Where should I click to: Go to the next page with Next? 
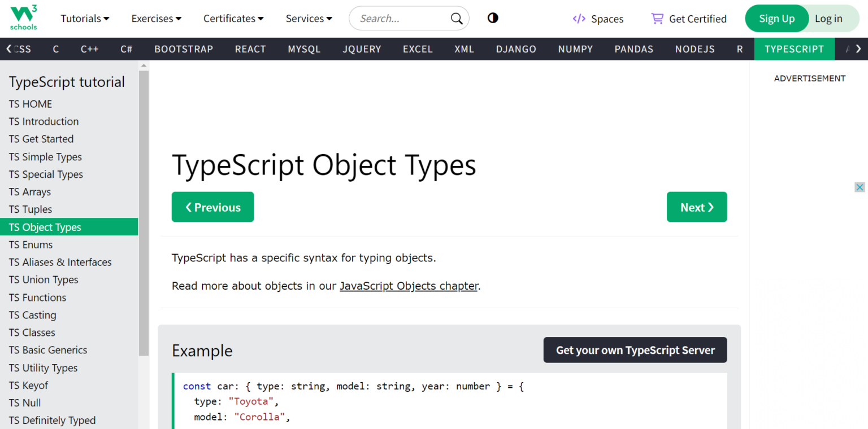coord(697,207)
